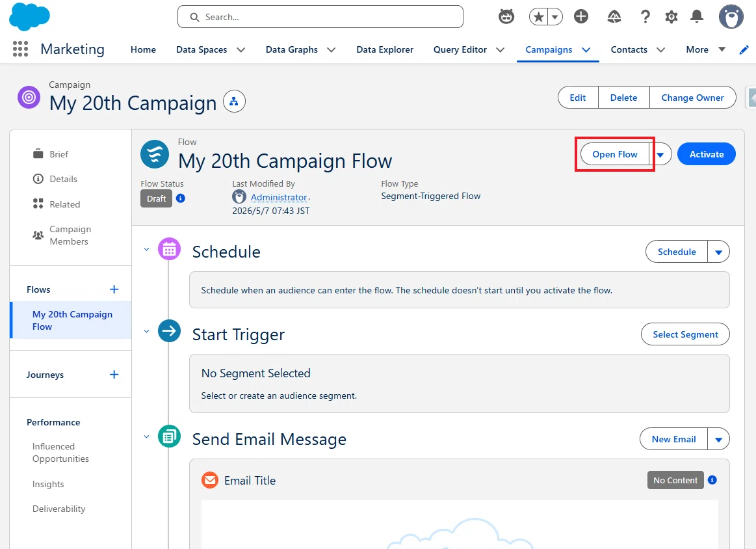Click the Favorites star icon

coord(539,18)
